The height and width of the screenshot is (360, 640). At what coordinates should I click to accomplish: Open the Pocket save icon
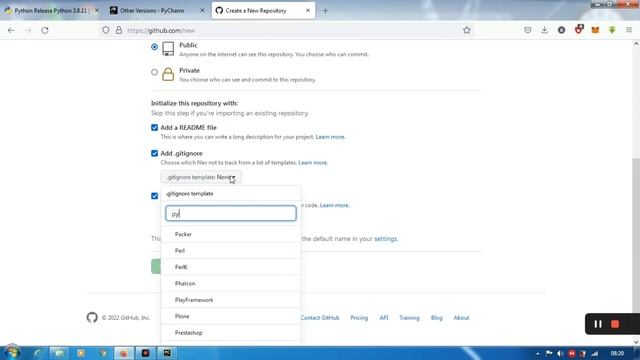coord(527,30)
